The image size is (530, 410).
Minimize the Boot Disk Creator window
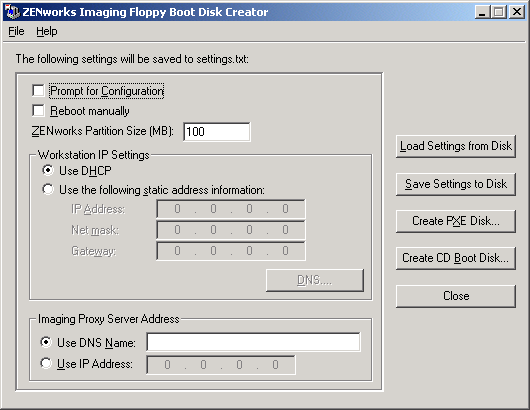pyautogui.click(x=482, y=12)
